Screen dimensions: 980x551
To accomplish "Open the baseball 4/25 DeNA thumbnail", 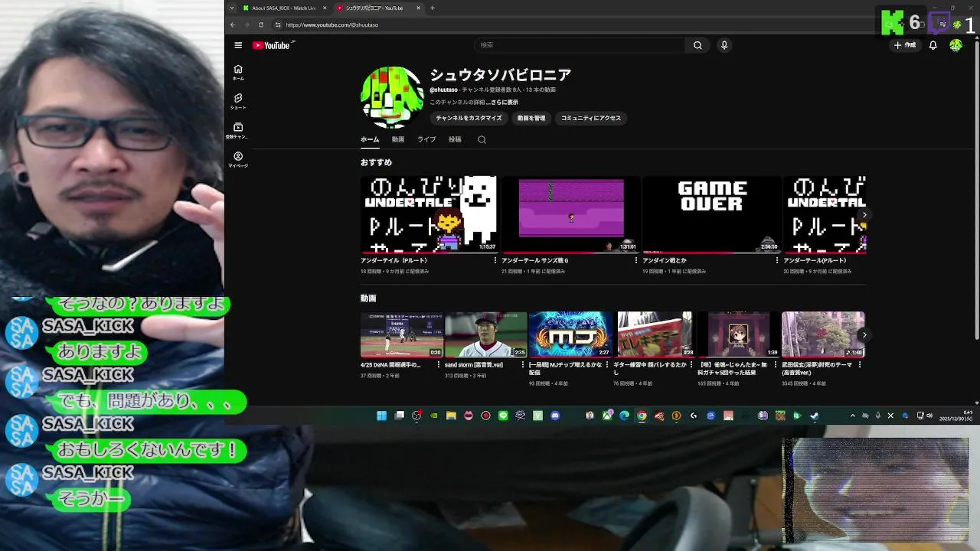I will click(402, 334).
